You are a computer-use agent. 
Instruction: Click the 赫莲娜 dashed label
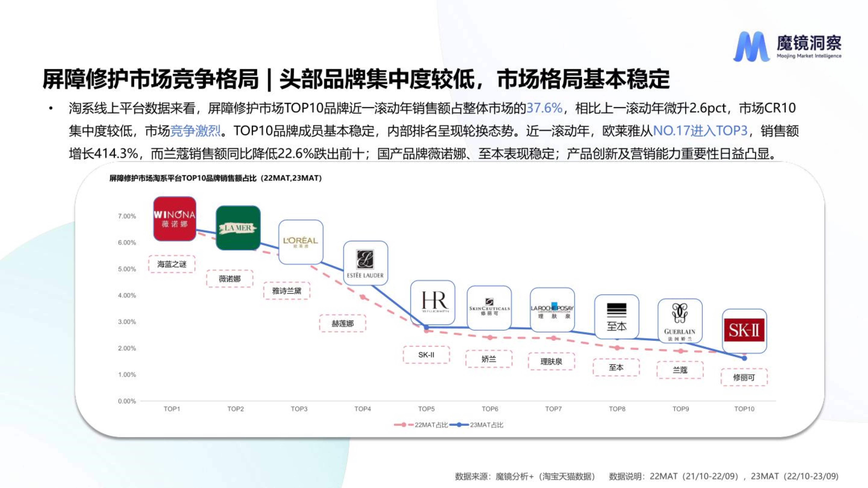pos(343,323)
